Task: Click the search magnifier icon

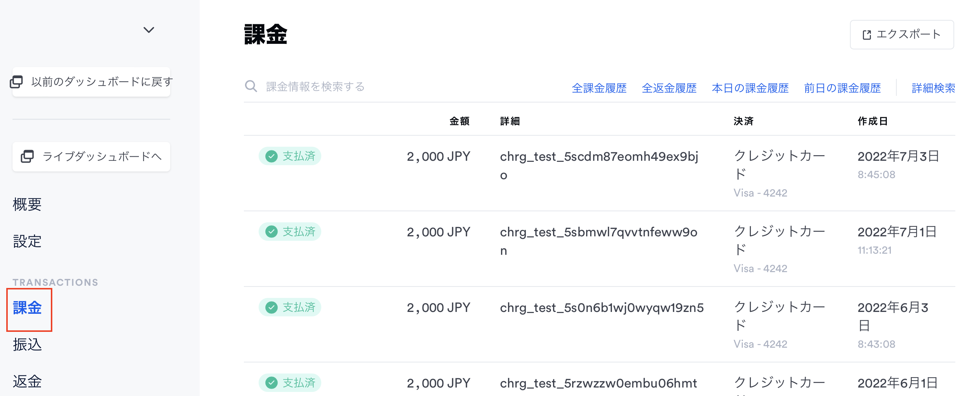Action: point(251,86)
